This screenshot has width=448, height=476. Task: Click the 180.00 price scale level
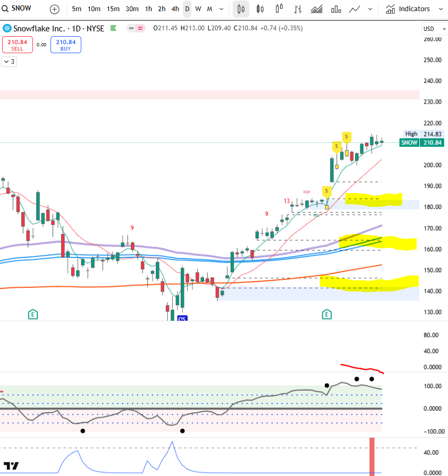point(432,207)
